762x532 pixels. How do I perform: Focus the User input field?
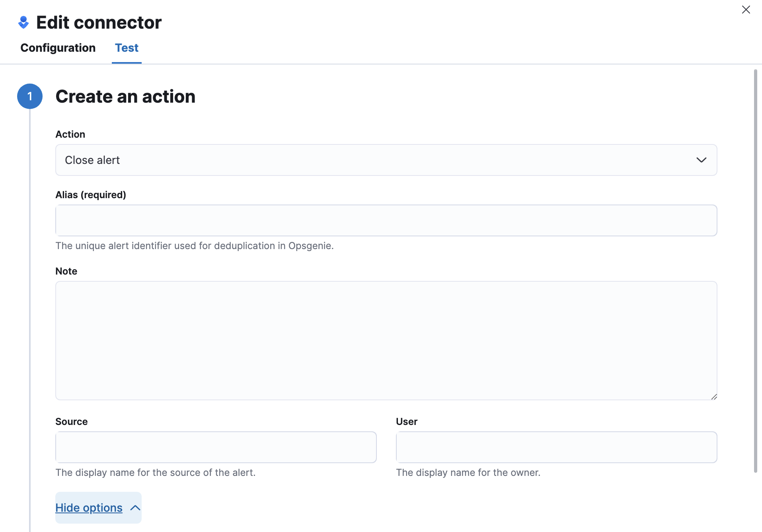pyautogui.click(x=556, y=447)
